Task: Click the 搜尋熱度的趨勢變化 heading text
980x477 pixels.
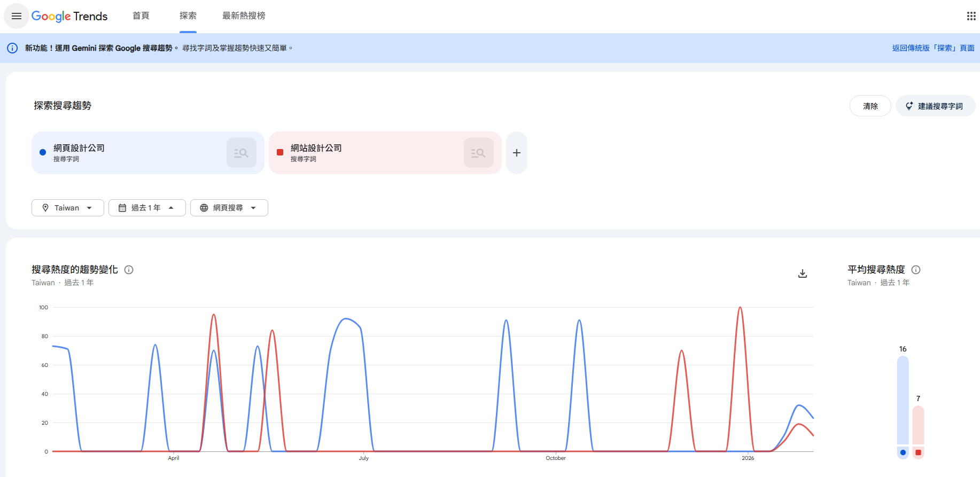Action: 75,270
